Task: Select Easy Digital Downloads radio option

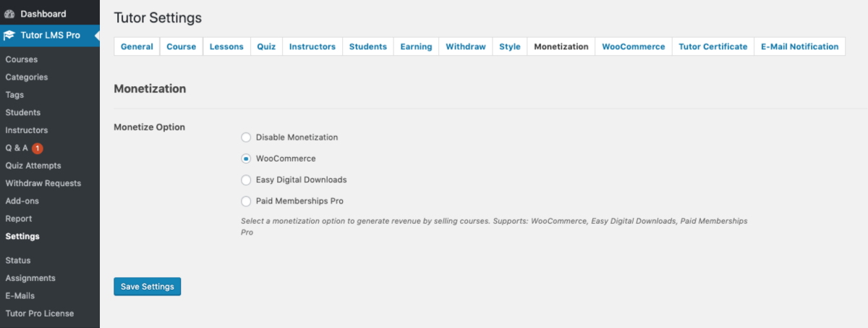Action: [x=246, y=180]
